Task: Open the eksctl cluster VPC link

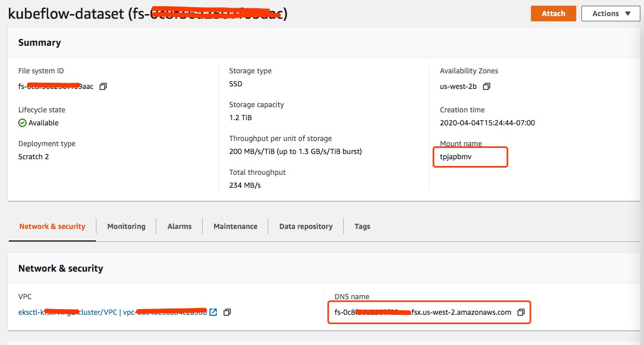Action: pyautogui.click(x=112, y=312)
